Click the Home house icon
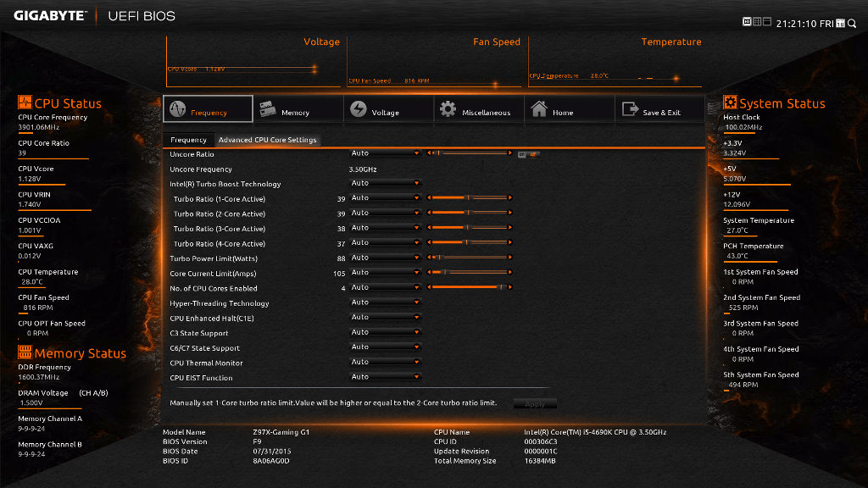This screenshot has height=488, width=868. 538,109
